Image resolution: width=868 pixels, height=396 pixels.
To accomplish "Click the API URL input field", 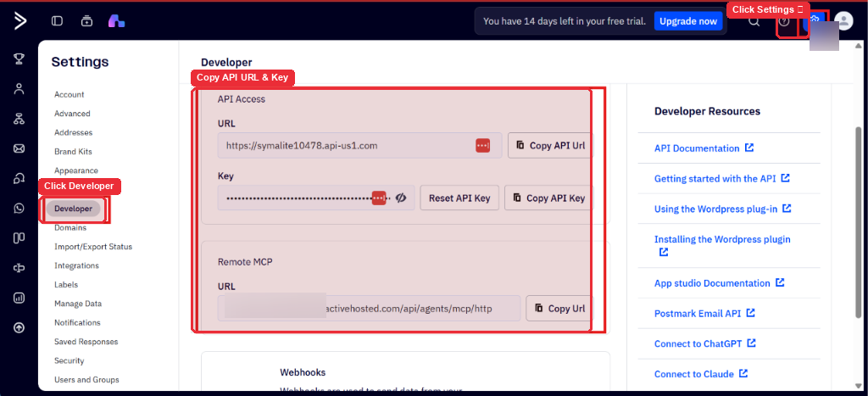I will click(x=359, y=146).
